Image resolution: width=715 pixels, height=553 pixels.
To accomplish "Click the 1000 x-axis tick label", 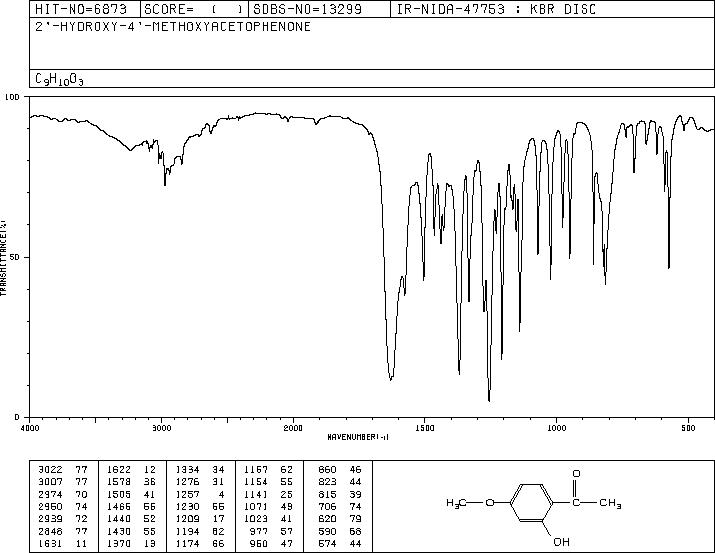I will pyautogui.click(x=556, y=428).
